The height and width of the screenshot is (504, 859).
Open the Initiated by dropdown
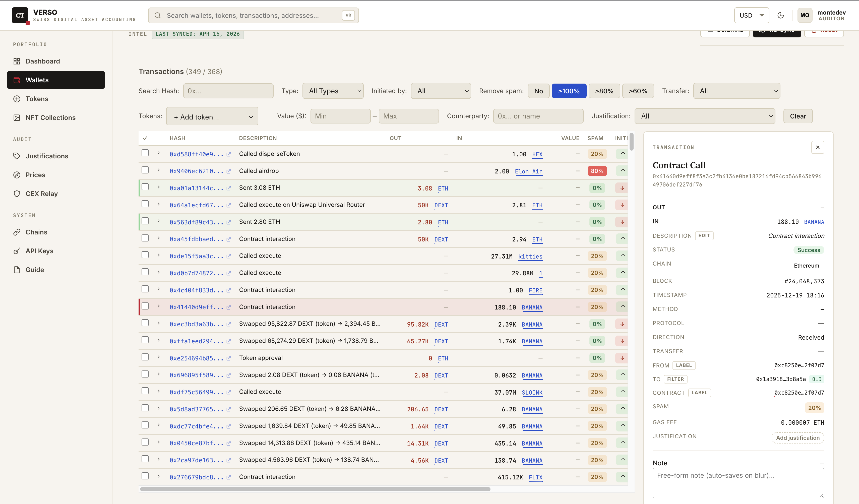pos(441,91)
